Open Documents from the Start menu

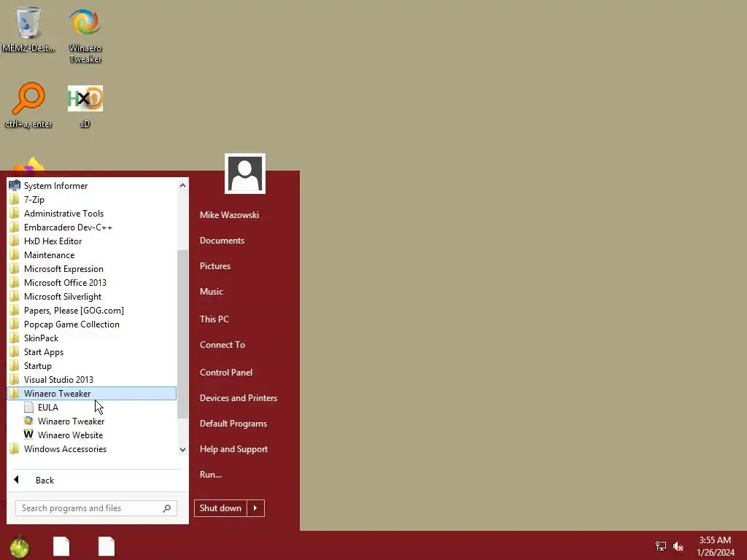click(222, 241)
